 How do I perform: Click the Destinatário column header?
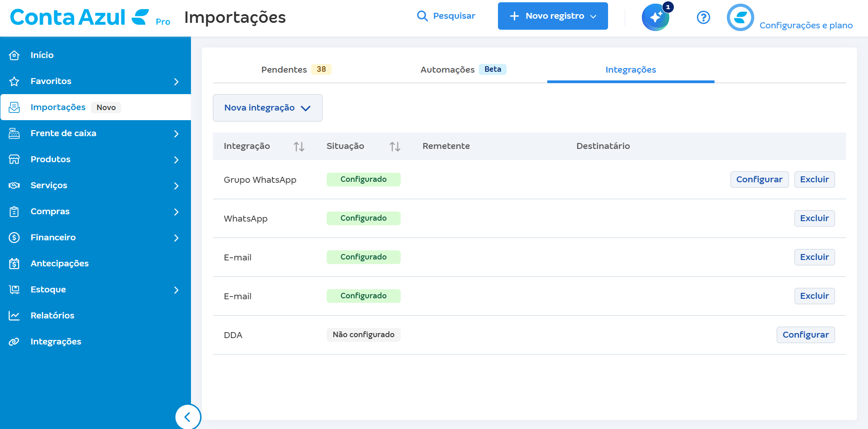point(603,146)
